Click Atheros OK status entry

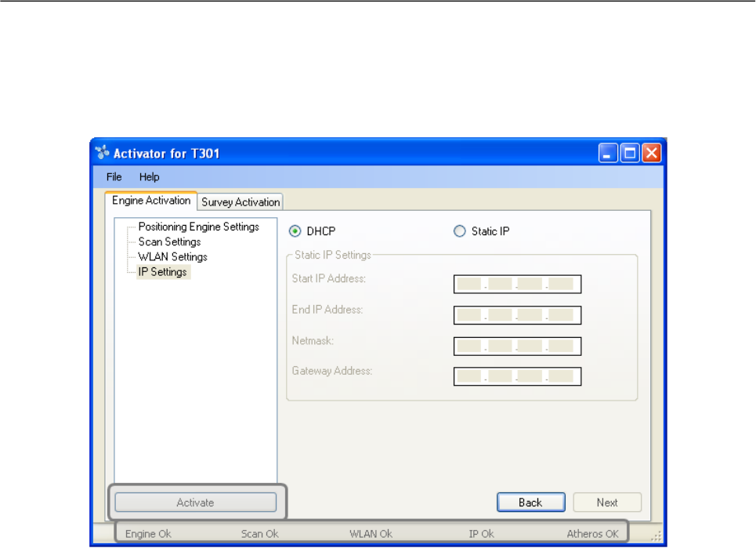tap(592, 534)
